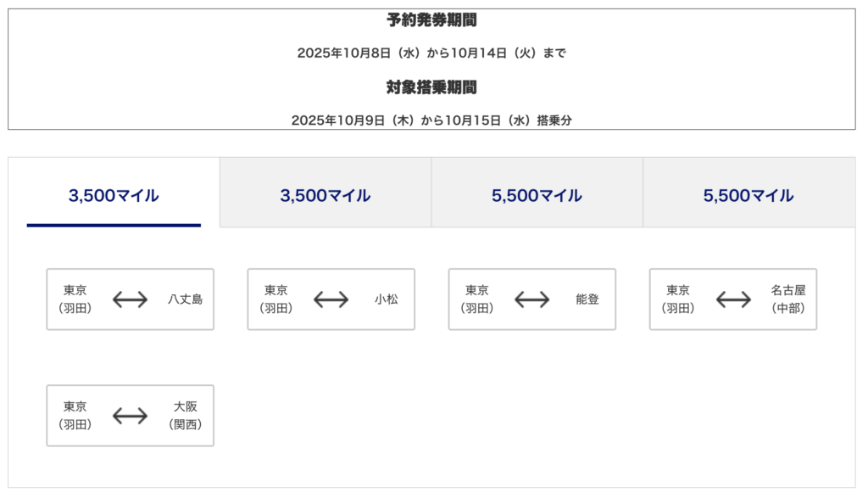
Task: Click the 予約発券期間 heading
Action: 431,20
